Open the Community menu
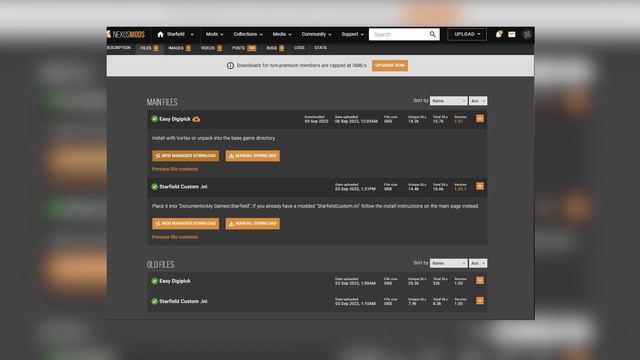 [316, 34]
